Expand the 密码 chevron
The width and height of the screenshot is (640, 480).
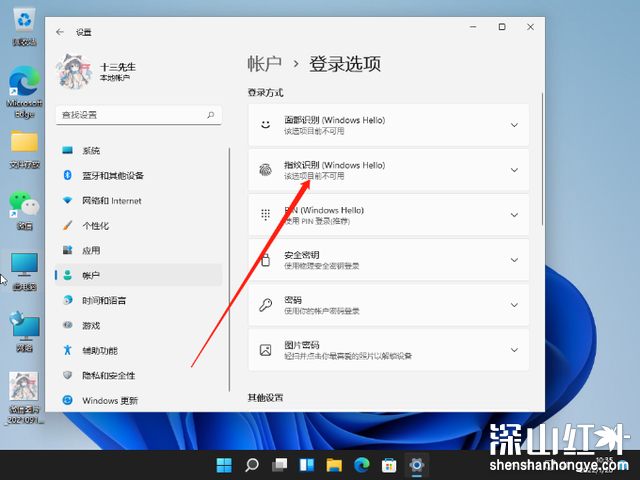(x=514, y=305)
